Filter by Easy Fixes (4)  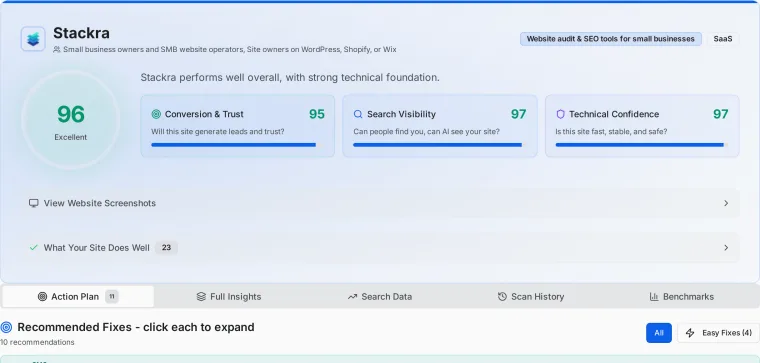coord(718,333)
